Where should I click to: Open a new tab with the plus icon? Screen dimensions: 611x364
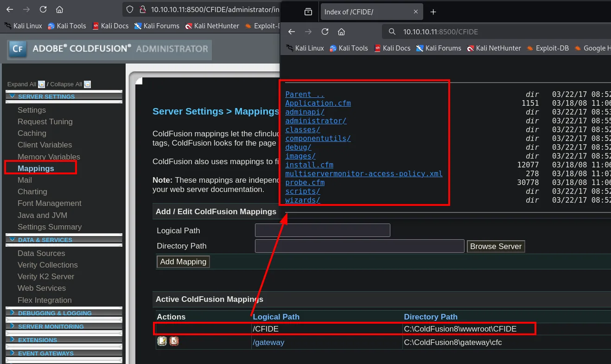pyautogui.click(x=433, y=12)
